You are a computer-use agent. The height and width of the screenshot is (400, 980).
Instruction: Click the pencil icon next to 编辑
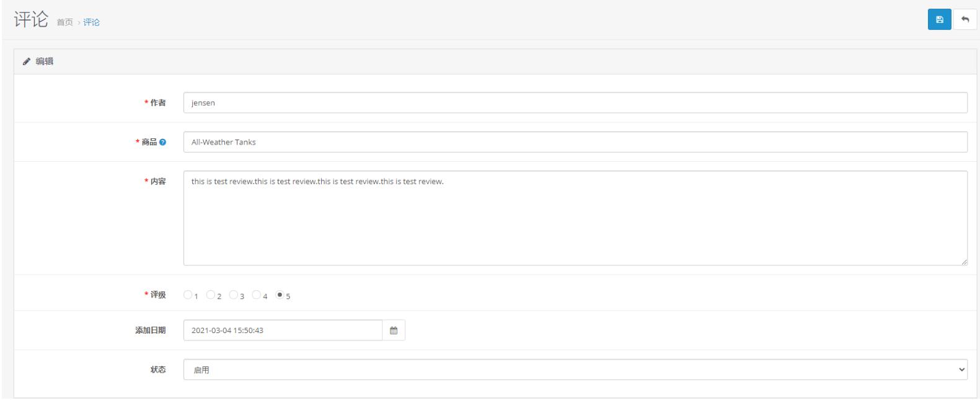pos(27,61)
